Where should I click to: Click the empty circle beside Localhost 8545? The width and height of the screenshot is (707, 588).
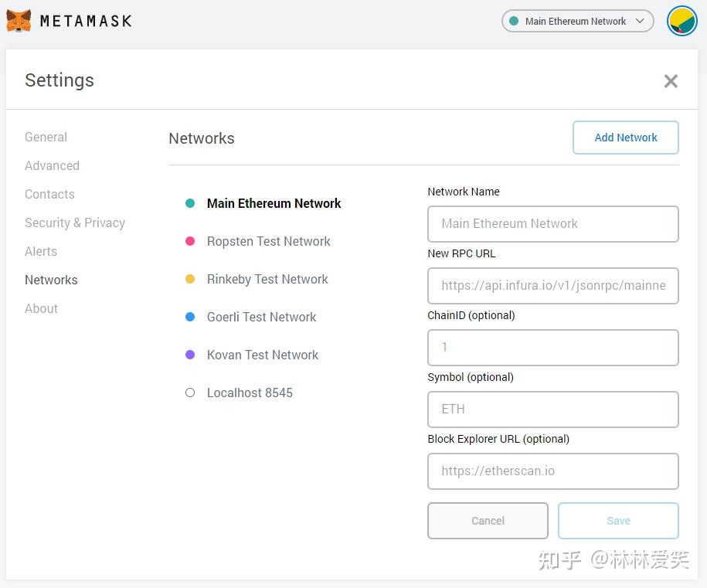pyautogui.click(x=190, y=393)
